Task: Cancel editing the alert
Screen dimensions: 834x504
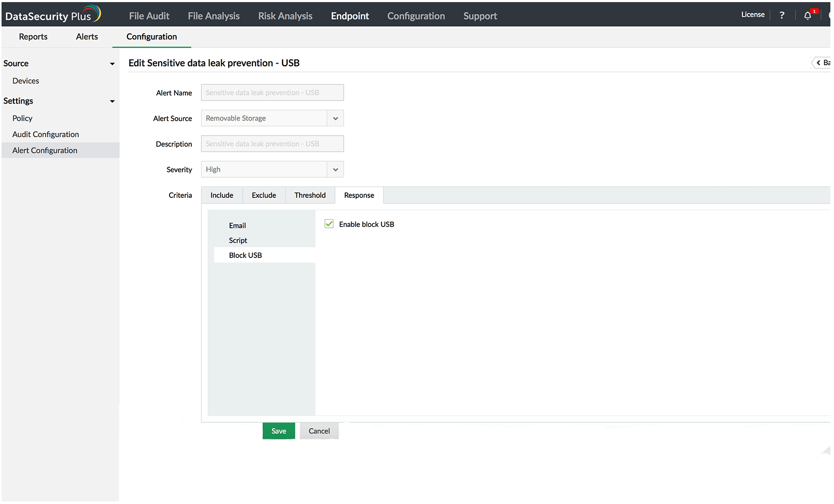Action: click(x=319, y=431)
